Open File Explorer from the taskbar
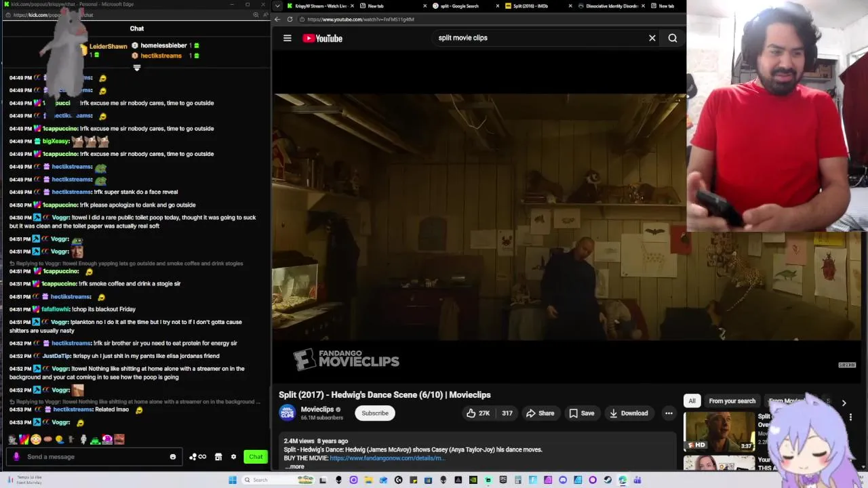 pos(368,480)
